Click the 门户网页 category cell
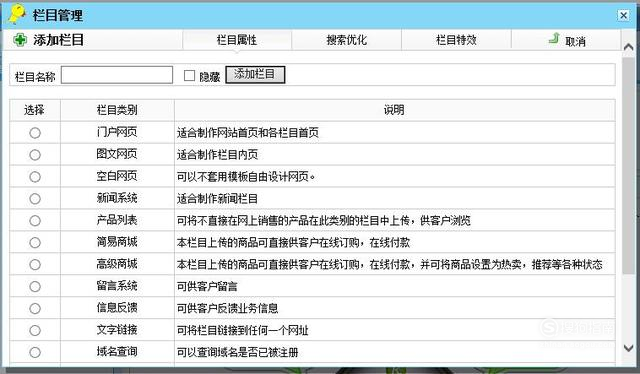The image size is (640, 374). (x=117, y=132)
